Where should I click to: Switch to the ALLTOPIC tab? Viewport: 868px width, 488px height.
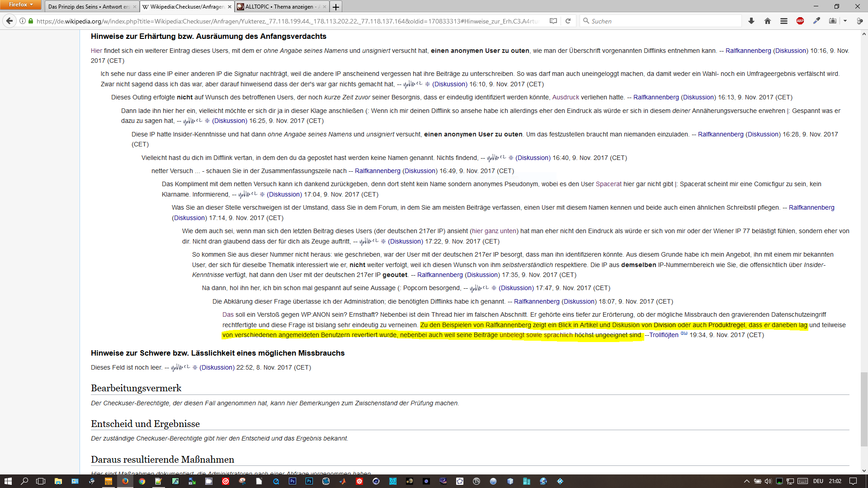point(279,7)
